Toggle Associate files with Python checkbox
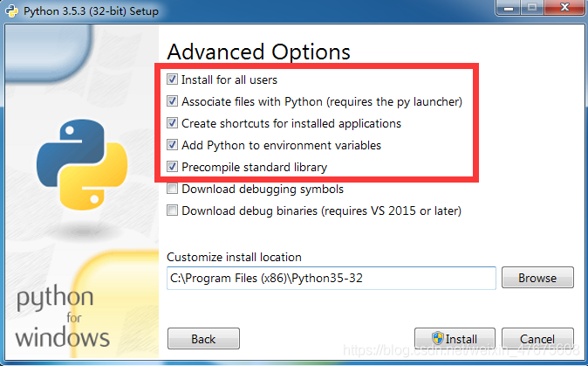 tap(173, 101)
